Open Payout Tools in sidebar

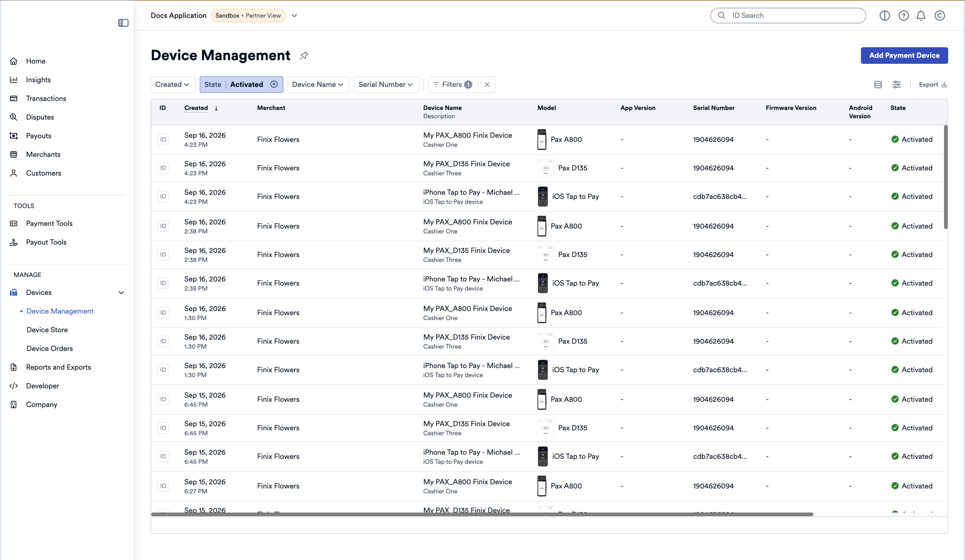[46, 243]
